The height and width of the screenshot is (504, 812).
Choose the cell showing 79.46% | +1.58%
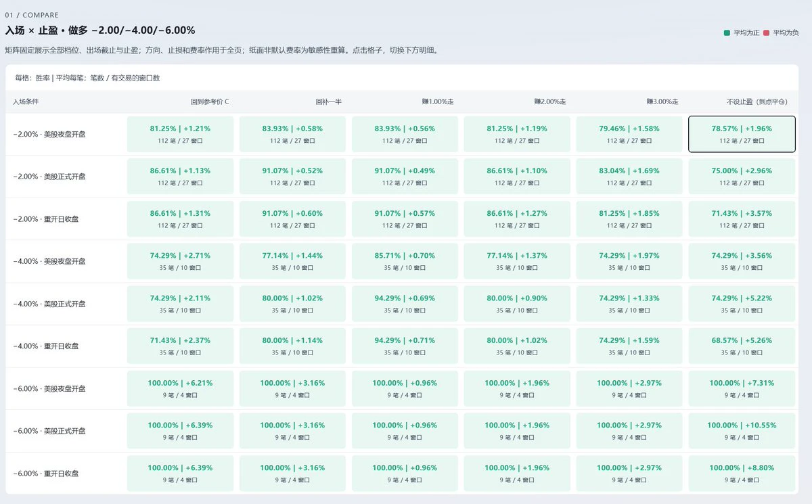(x=629, y=134)
